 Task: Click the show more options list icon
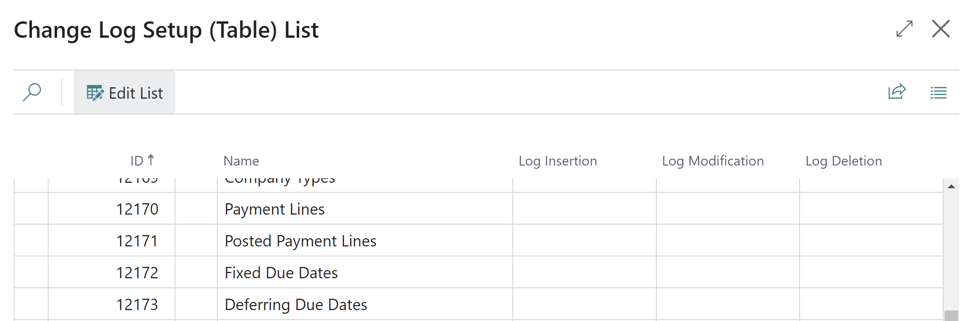pyautogui.click(x=938, y=92)
